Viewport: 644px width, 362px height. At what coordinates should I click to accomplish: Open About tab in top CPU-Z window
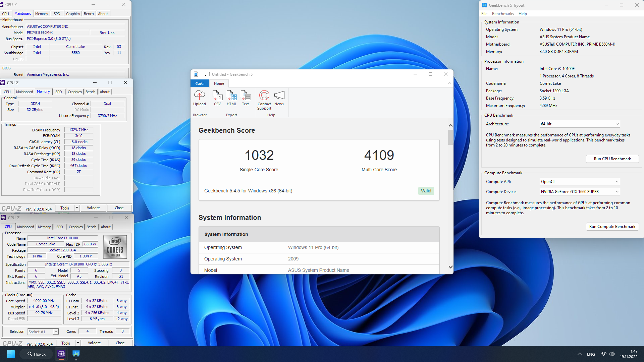103,14
